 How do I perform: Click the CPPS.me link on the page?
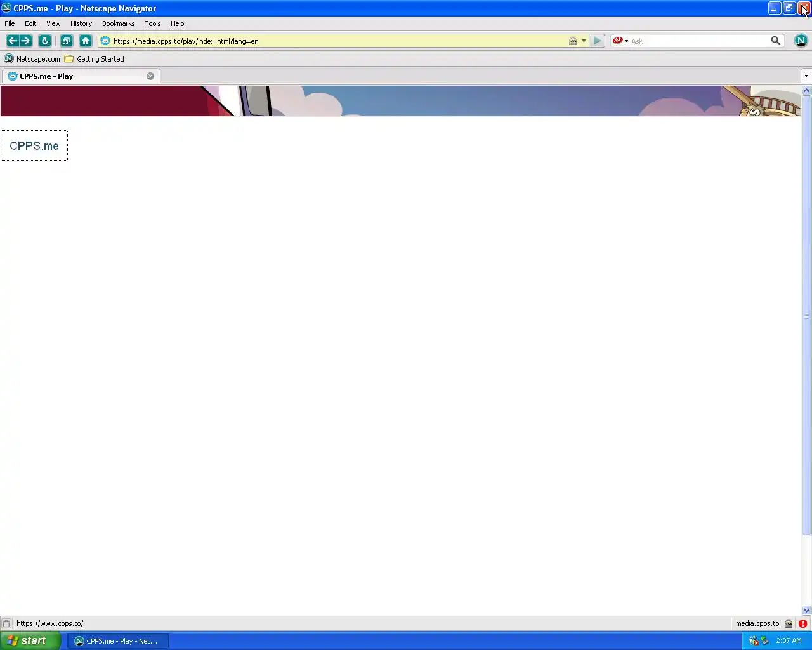point(34,145)
